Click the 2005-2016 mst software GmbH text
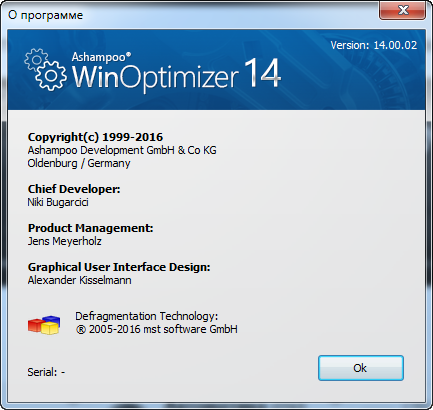The image size is (433, 410). pyautogui.click(x=157, y=329)
